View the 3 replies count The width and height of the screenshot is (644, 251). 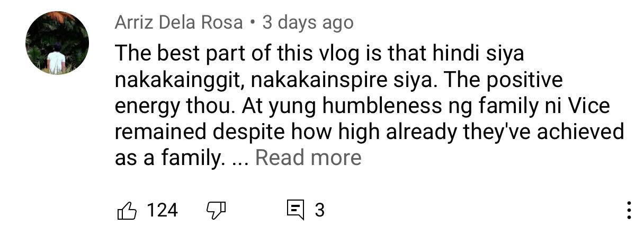pyautogui.click(x=319, y=211)
